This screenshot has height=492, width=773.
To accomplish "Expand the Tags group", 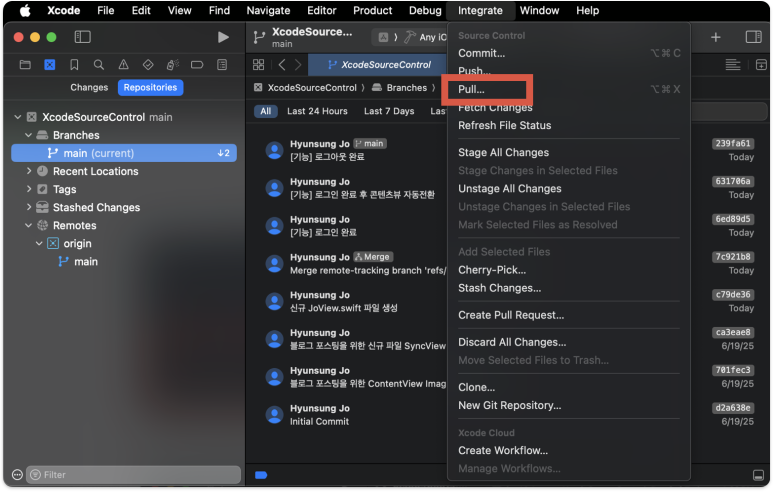I will (x=29, y=189).
